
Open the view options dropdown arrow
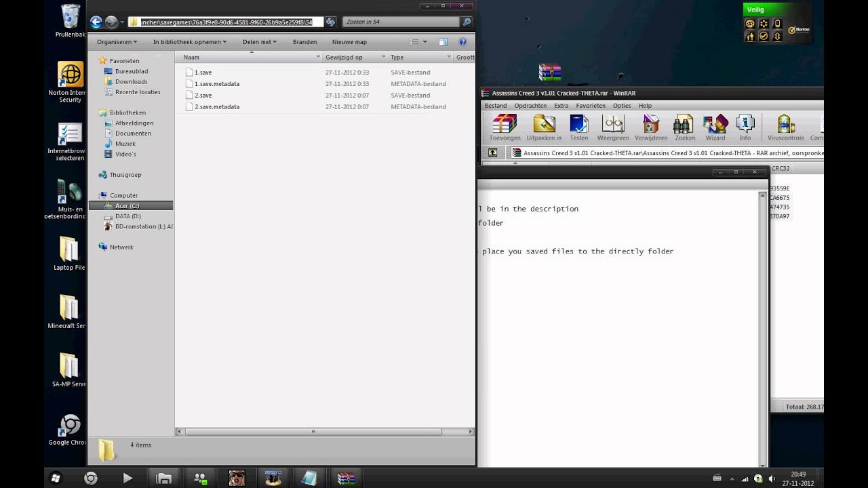point(425,42)
